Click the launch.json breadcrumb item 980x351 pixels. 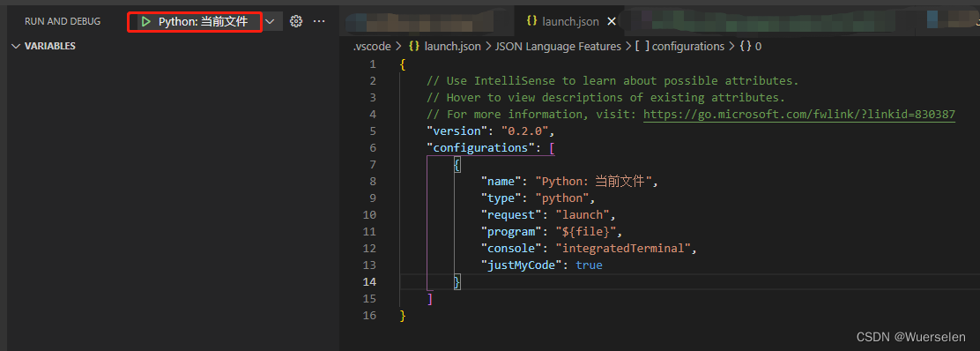click(444, 46)
